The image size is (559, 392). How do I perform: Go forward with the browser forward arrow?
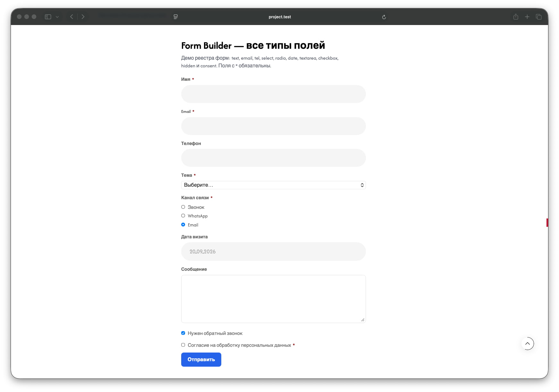83,17
